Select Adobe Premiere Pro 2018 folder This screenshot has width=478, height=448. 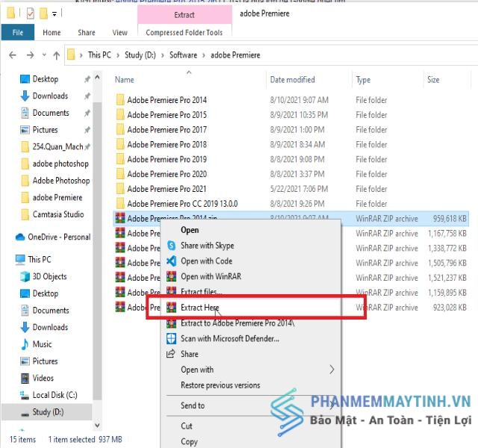167,144
